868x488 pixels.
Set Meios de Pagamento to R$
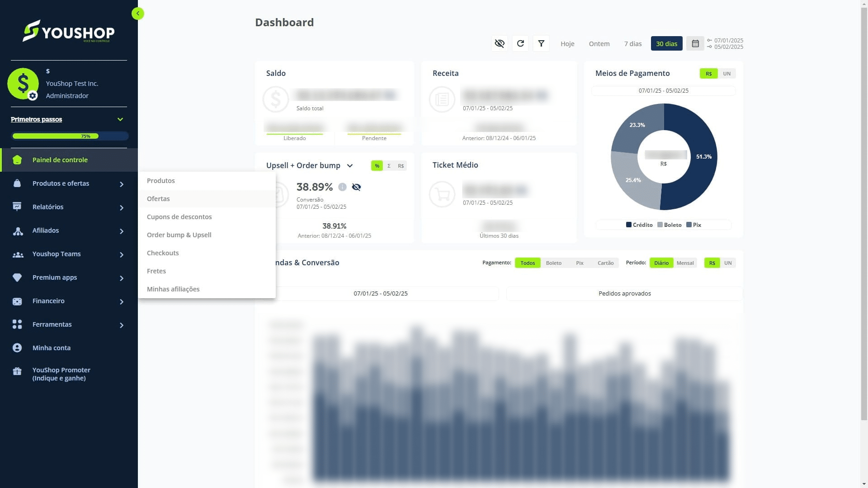point(709,74)
